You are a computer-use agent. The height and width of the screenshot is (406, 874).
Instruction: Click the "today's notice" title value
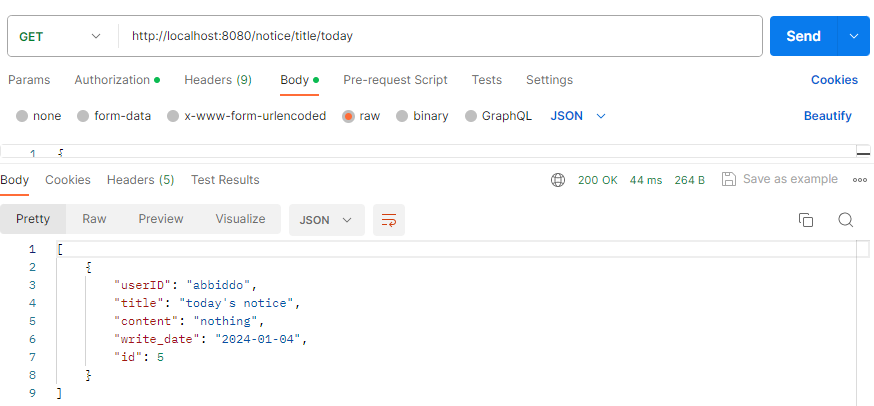[236, 303]
